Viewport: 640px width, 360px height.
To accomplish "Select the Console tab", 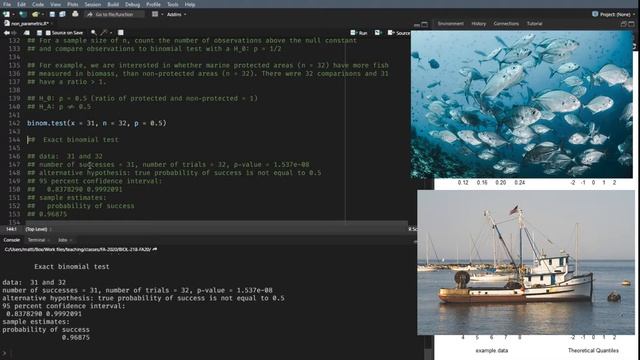I will (12, 240).
